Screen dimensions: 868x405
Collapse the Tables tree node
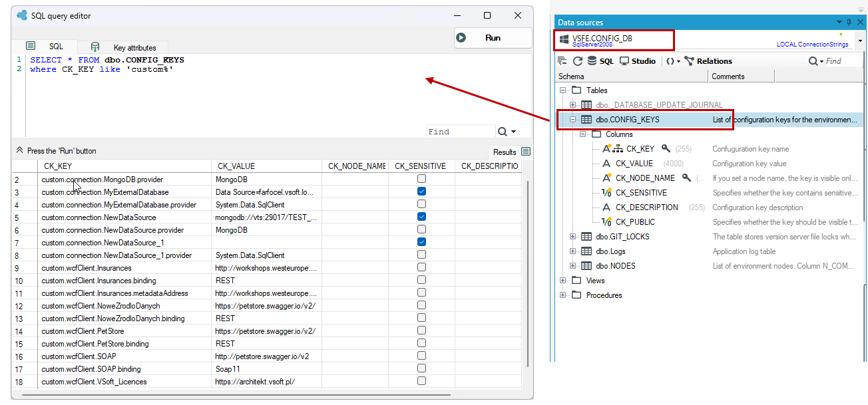(562, 90)
